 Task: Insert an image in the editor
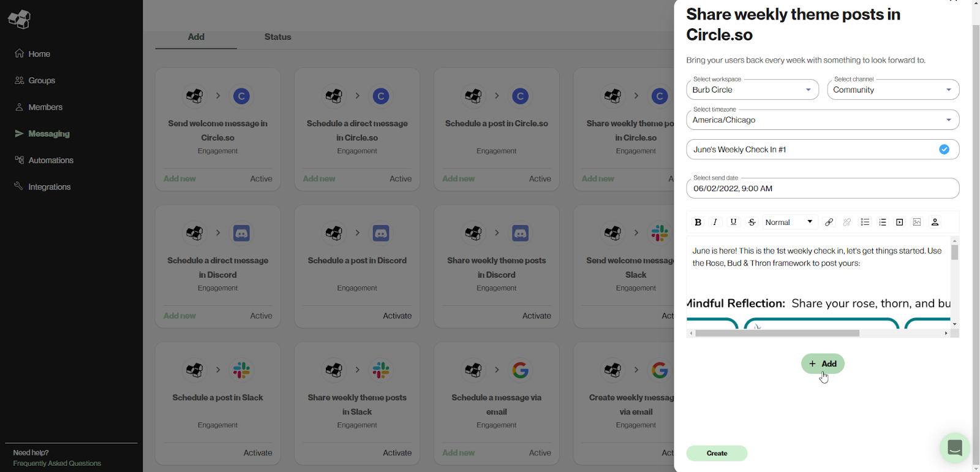point(917,223)
